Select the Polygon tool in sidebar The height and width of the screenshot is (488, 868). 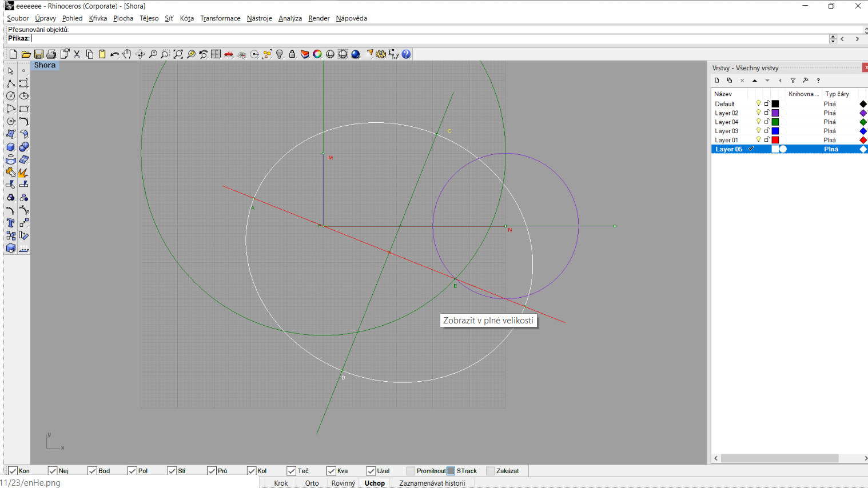[10, 121]
